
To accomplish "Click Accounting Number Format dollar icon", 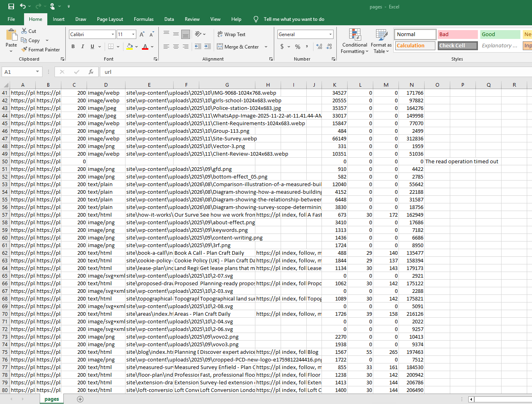I will coord(282,47).
